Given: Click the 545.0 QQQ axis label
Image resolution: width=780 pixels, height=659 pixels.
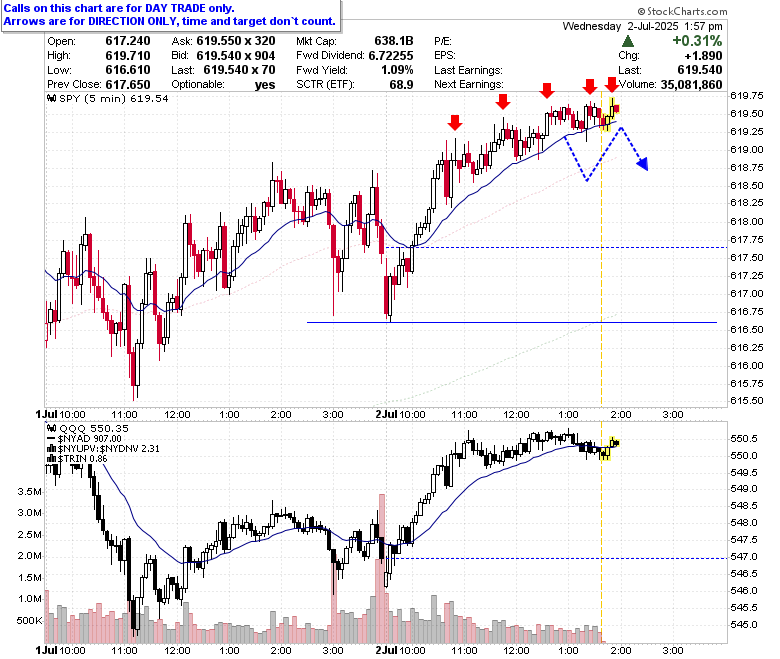Looking at the screenshot, I should point(744,625).
